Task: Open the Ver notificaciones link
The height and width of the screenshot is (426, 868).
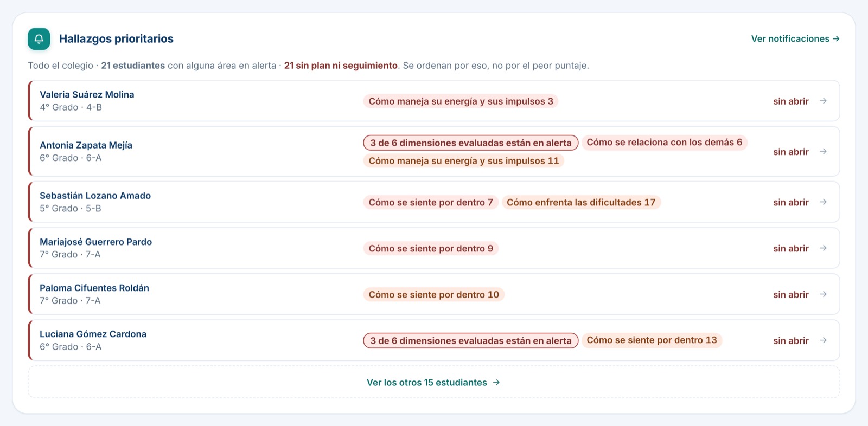Action: coord(795,39)
